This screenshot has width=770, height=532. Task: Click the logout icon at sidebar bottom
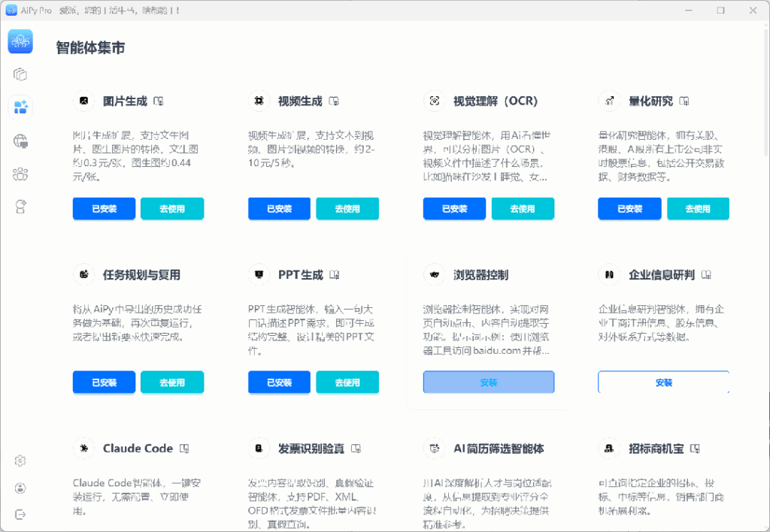point(20,515)
